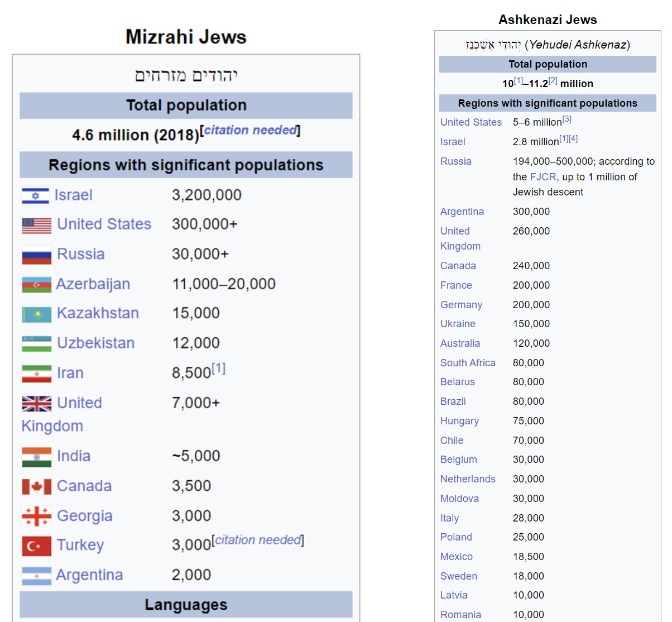Open the Brazil link
Viewport: 672px width, 622px height.
tap(453, 401)
